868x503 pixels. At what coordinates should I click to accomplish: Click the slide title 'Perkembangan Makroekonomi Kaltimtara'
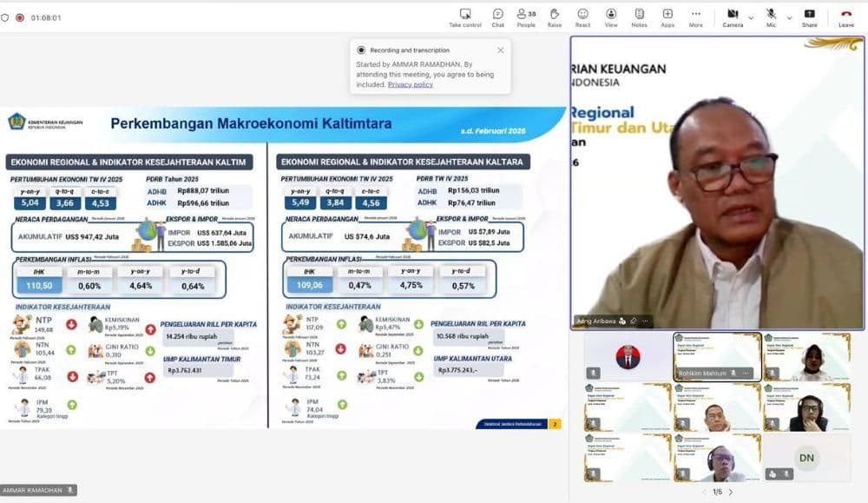coord(251,123)
